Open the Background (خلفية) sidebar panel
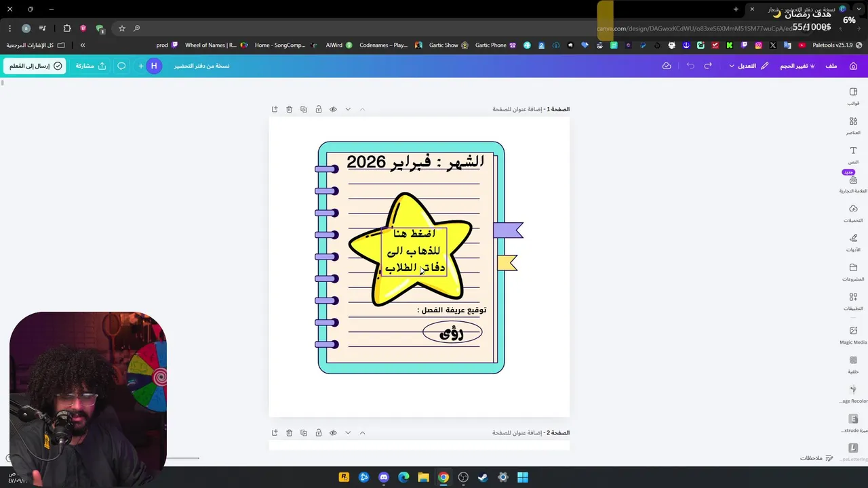 point(853,365)
